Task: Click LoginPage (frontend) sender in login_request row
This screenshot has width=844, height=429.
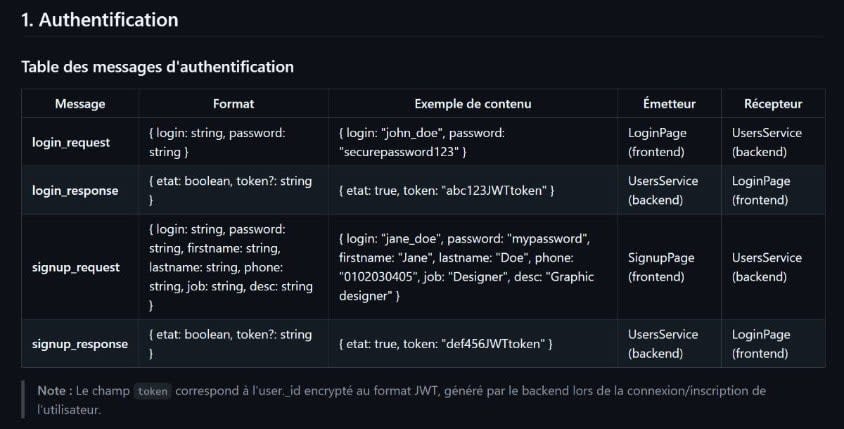Action: tap(654, 142)
